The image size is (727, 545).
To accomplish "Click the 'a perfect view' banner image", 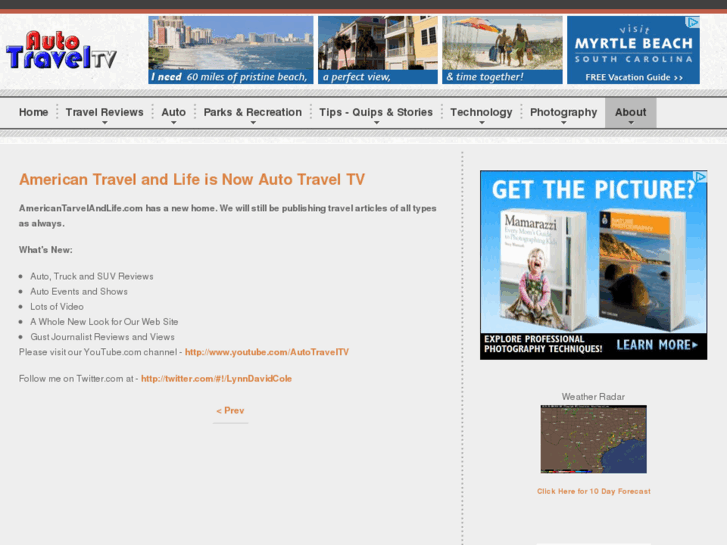I will pyautogui.click(x=378, y=50).
